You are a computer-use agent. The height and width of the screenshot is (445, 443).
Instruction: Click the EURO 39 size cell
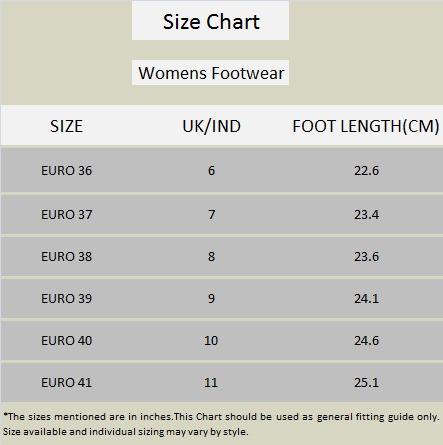click(x=66, y=298)
